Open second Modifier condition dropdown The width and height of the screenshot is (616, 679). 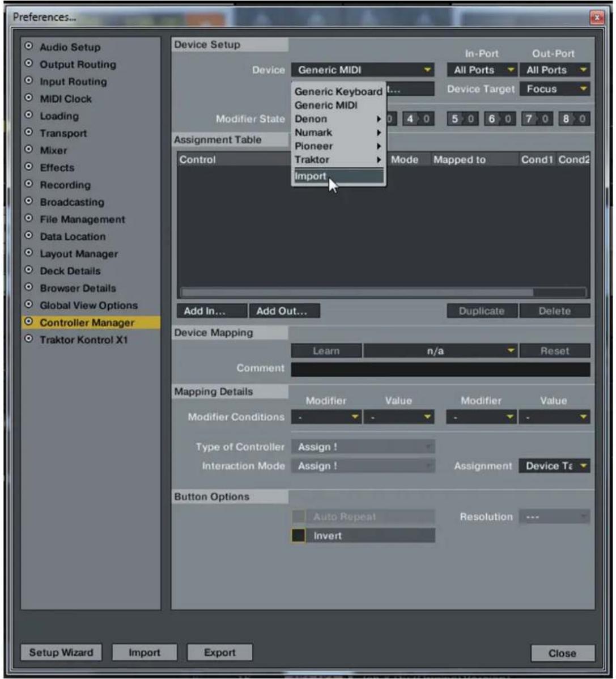click(x=481, y=417)
